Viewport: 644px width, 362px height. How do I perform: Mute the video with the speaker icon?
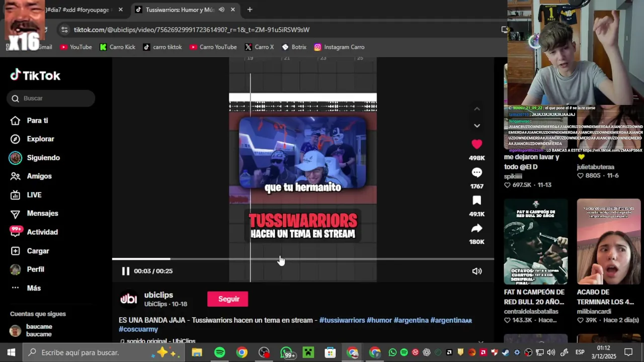pyautogui.click(x=477, y=271)
